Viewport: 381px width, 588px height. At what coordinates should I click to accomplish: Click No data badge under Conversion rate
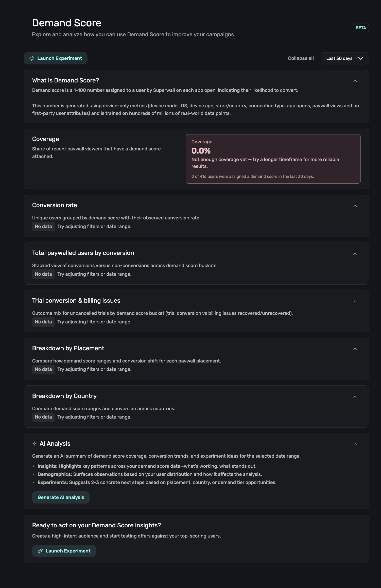pyautogui.click(x=43, y=227)
